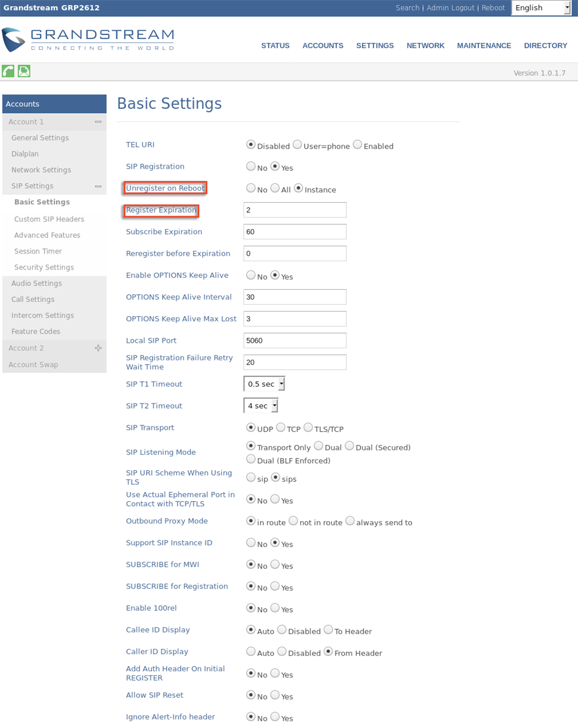Click the SIP Registration Failure Retry Wait Time field

coord(295,362)
